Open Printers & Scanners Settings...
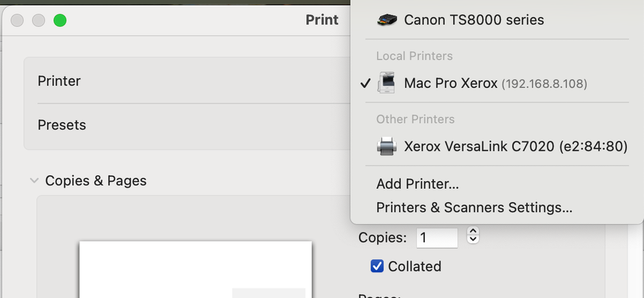This screenshot has height=298, width=644. click(x=474, y=208)
